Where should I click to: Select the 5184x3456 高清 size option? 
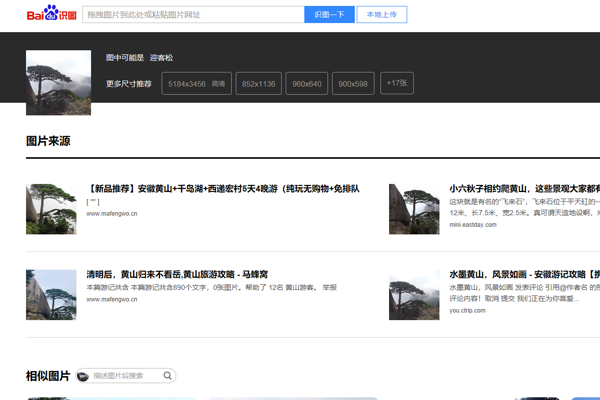click(196, 84)
